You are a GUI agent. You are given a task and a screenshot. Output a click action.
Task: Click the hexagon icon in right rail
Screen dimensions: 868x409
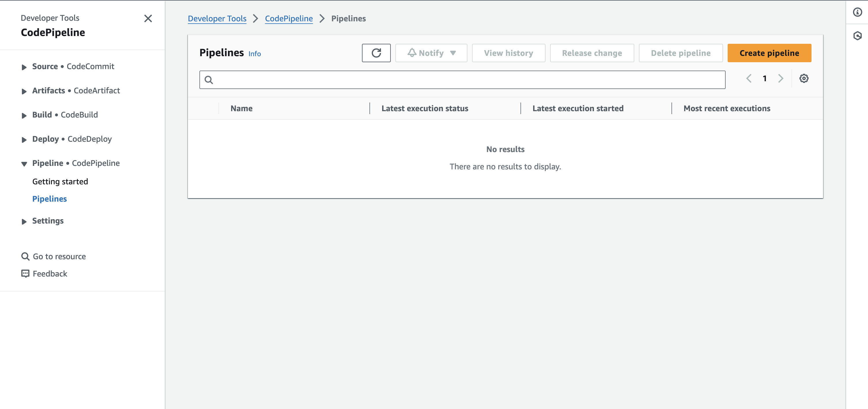[857, 36]
